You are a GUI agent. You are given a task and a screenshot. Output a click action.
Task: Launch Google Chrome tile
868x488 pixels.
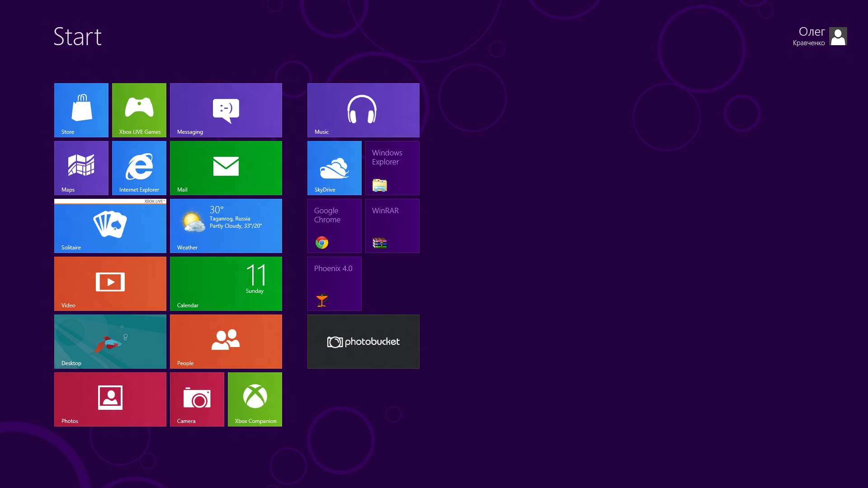[335, 226]
